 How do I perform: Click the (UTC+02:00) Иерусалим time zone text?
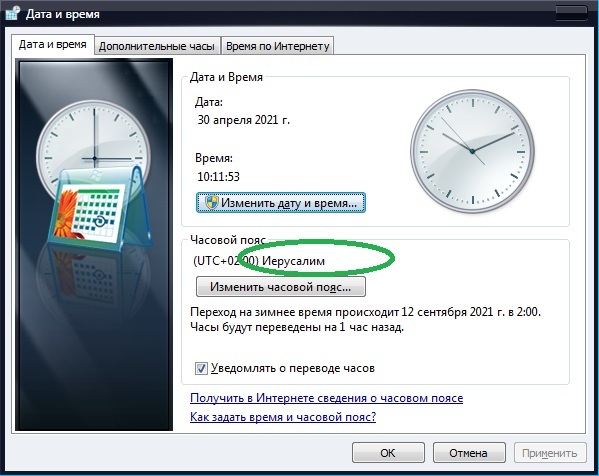pos(259,261)
